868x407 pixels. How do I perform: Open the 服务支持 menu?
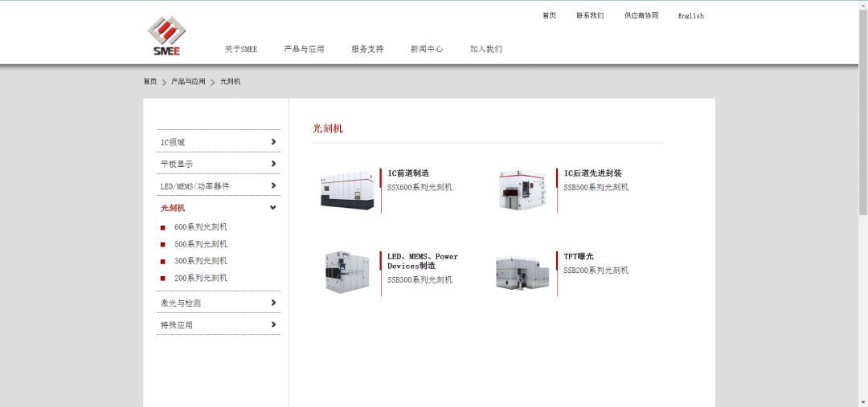tap(367, 49)
